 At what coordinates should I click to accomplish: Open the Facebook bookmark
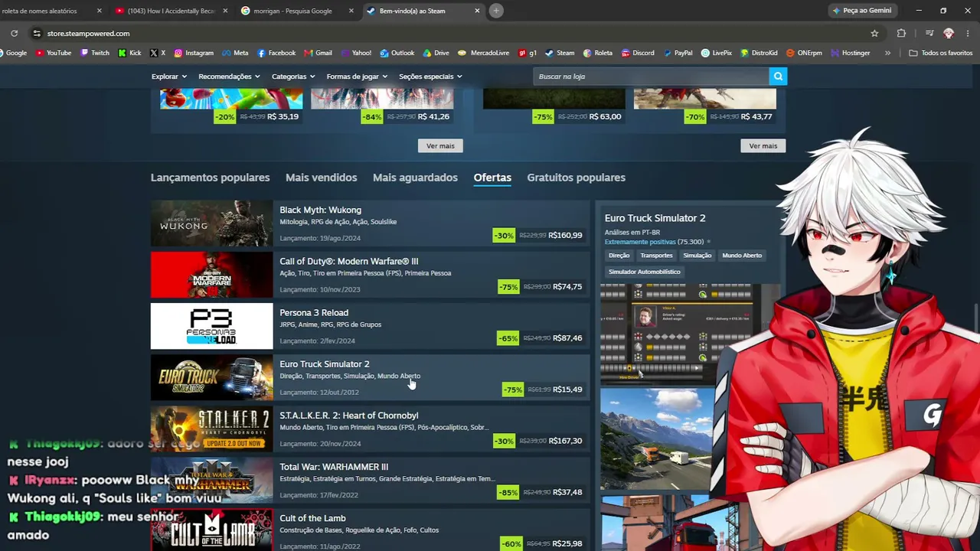[x=276, y=53]
